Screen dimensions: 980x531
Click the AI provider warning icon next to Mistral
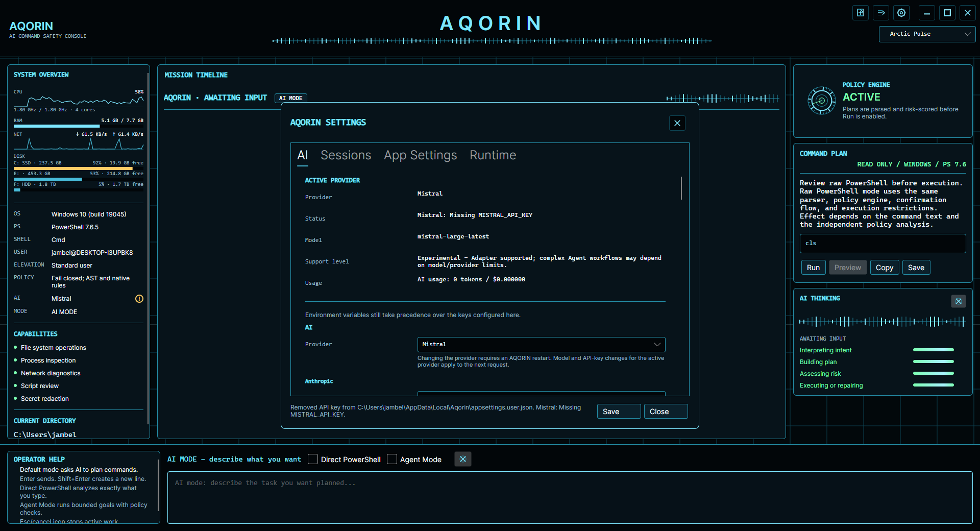(139, 299)
